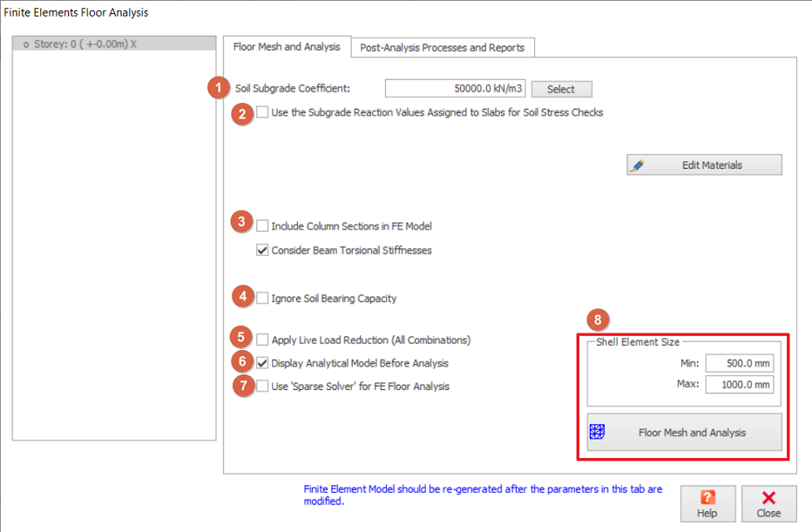Enable Ignore Soil Bearing Capacity option
Screen dimensions: 812x532
tap(262, 299)
